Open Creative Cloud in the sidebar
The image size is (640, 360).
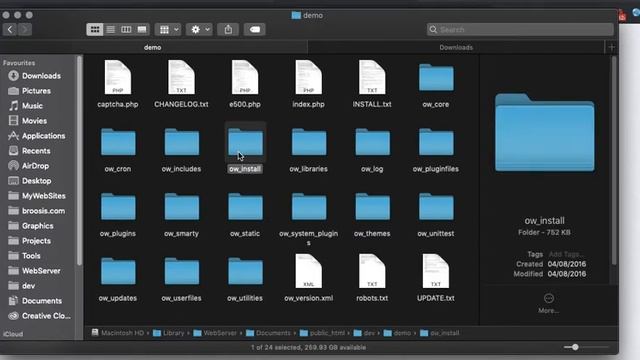(x=39, y=316)
